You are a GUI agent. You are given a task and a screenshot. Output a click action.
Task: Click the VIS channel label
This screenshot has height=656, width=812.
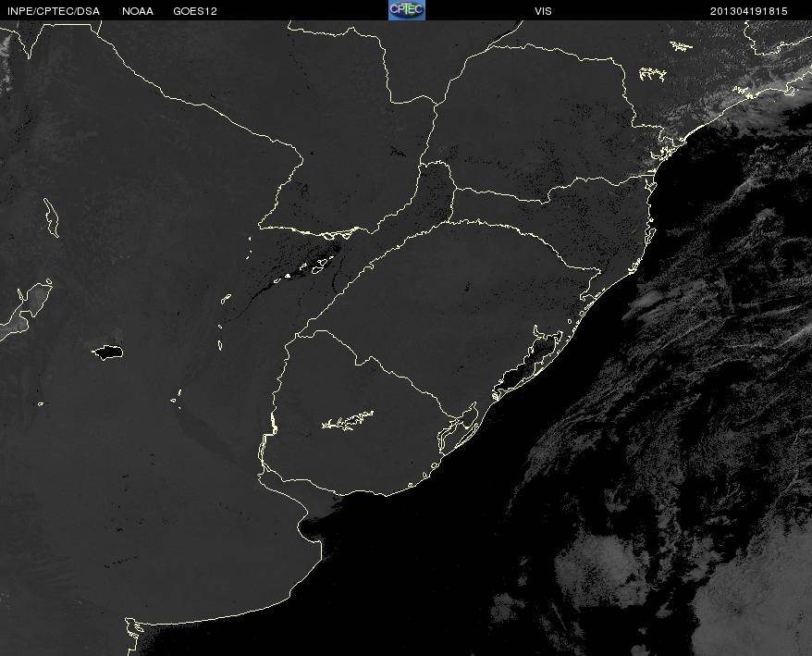[543, 11]
